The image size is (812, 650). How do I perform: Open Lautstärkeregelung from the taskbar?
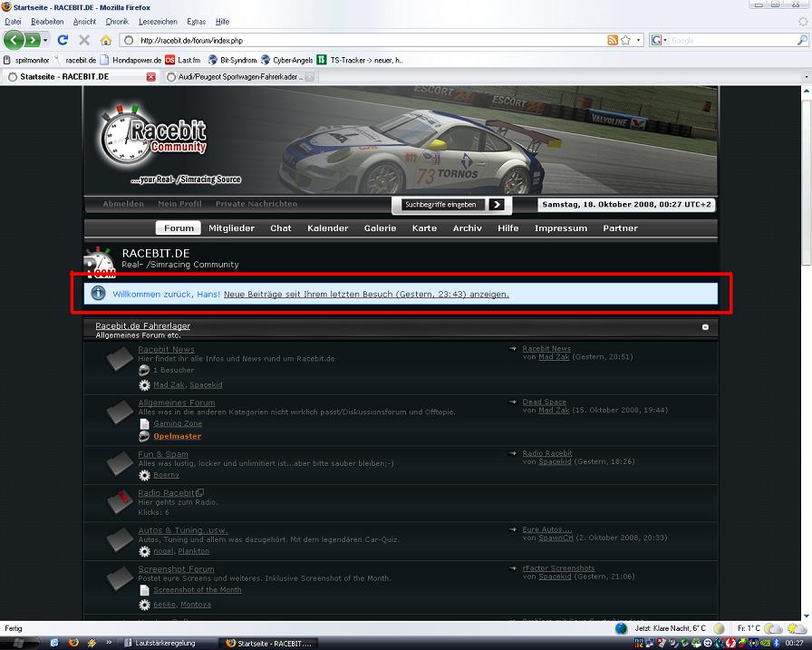[x=163, y=642]
